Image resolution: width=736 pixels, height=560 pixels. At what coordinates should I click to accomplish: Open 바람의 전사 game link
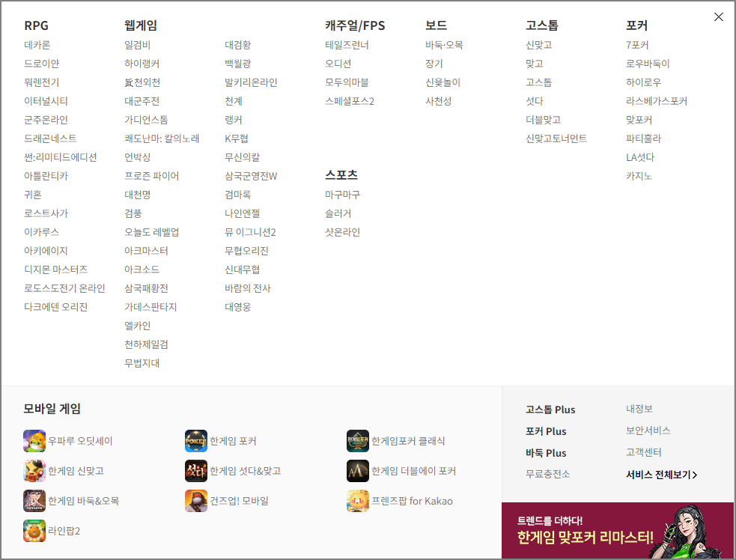pyautogui.click(x=247, y=288)
